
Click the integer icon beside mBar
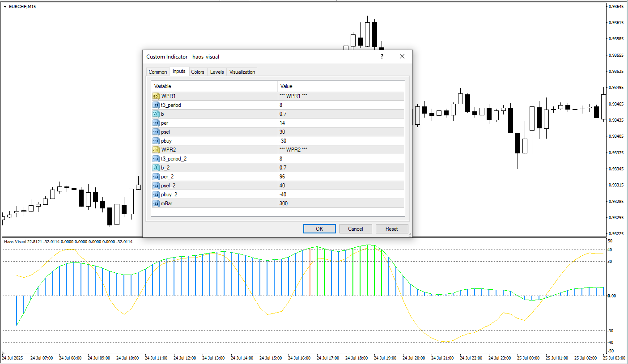coord(156,203)
